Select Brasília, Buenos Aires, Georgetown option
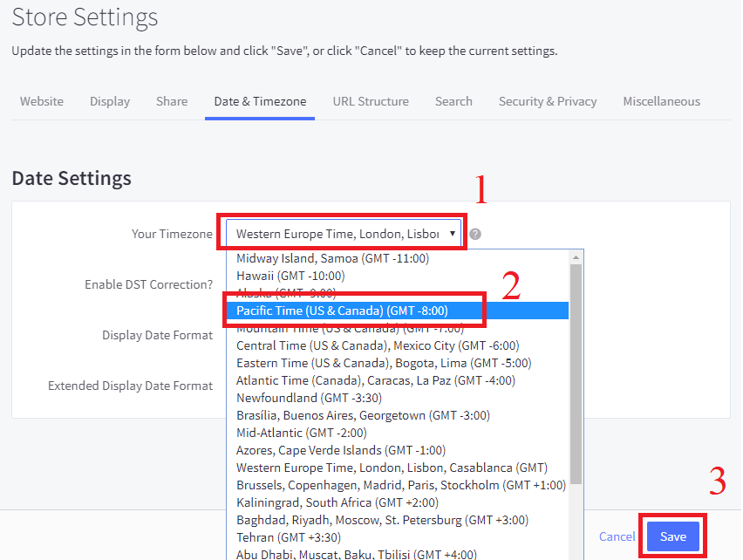The image size is (743, 560). pos(398,415)
